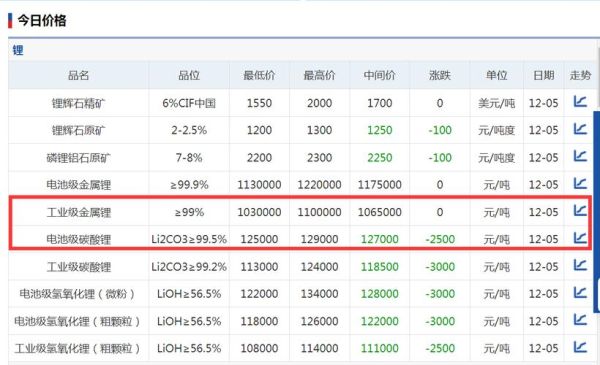The image size is (600, 365).
Task: Click the 中间价 column header
Action: 380,75
